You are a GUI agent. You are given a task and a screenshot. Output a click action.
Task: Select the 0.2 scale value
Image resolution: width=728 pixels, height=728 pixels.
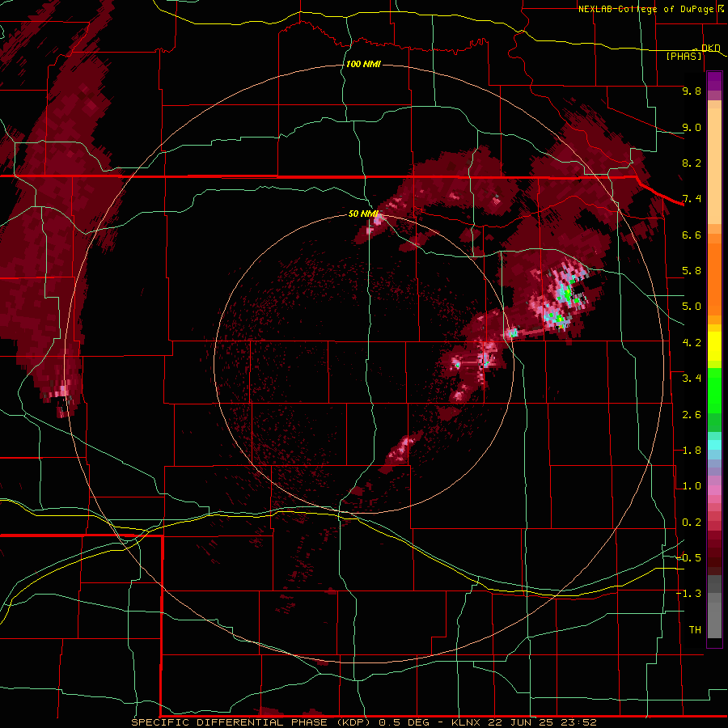pos(692,523)
